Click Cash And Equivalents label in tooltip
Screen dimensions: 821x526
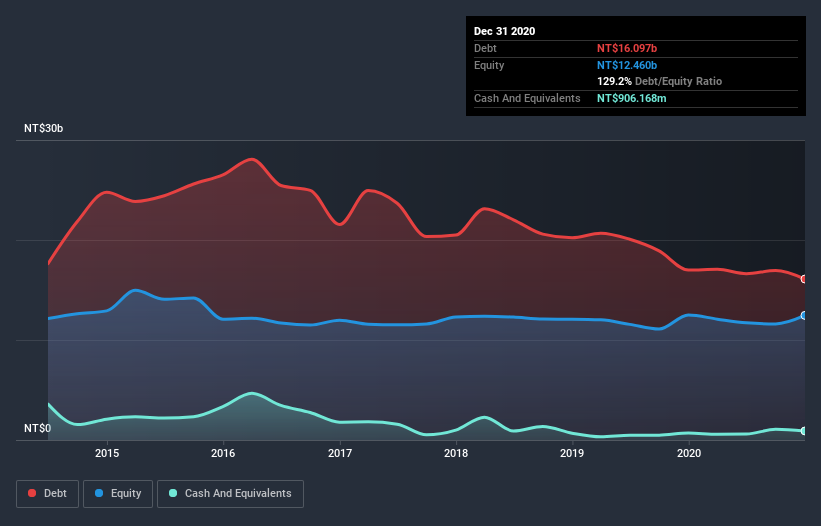pyautogui.click(x=527, y=98)
